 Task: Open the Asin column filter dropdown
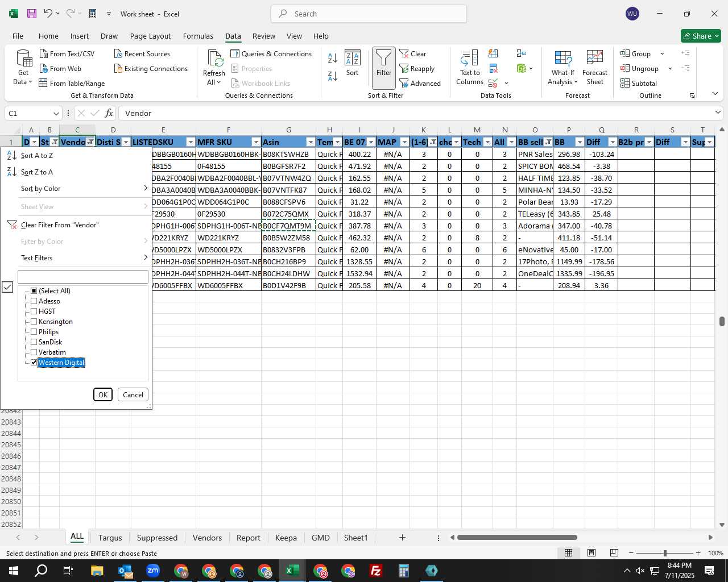[311, 142]
